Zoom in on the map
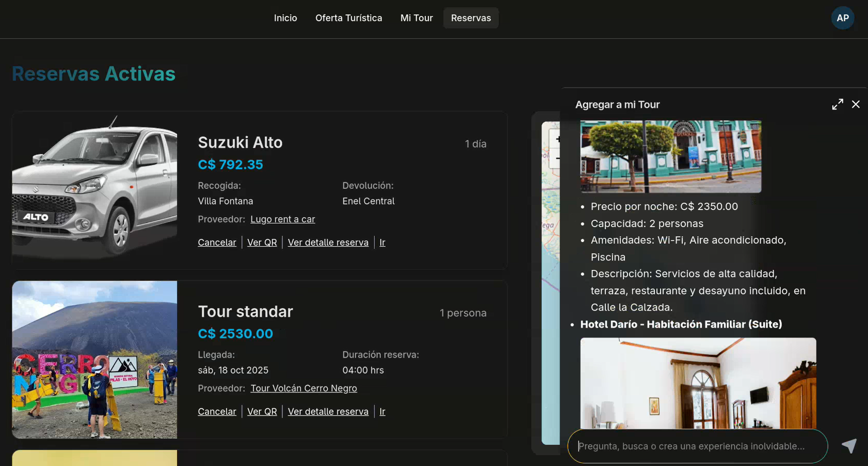The image size is (868, 466). pyautogui.click(x=556, y=139)
